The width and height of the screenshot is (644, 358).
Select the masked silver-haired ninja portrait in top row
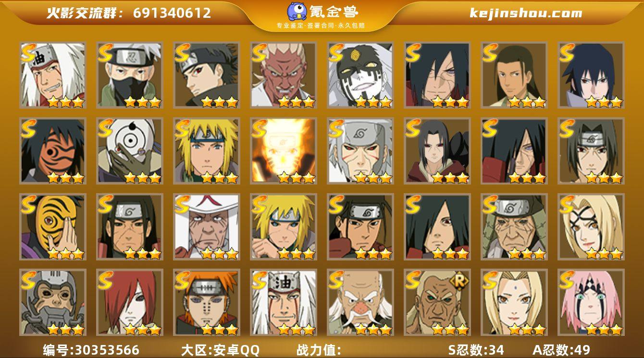click(130, 75)
